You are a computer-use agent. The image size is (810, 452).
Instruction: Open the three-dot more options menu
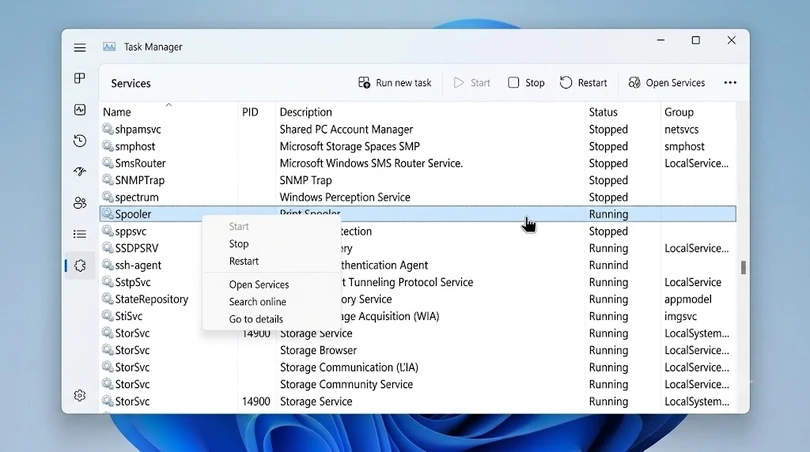point(730,83)
